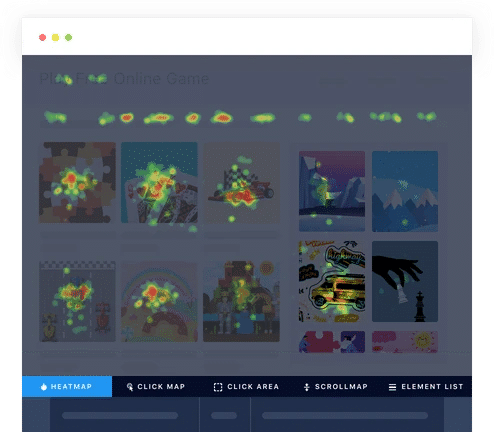Click the green window dot

point(68,37)
